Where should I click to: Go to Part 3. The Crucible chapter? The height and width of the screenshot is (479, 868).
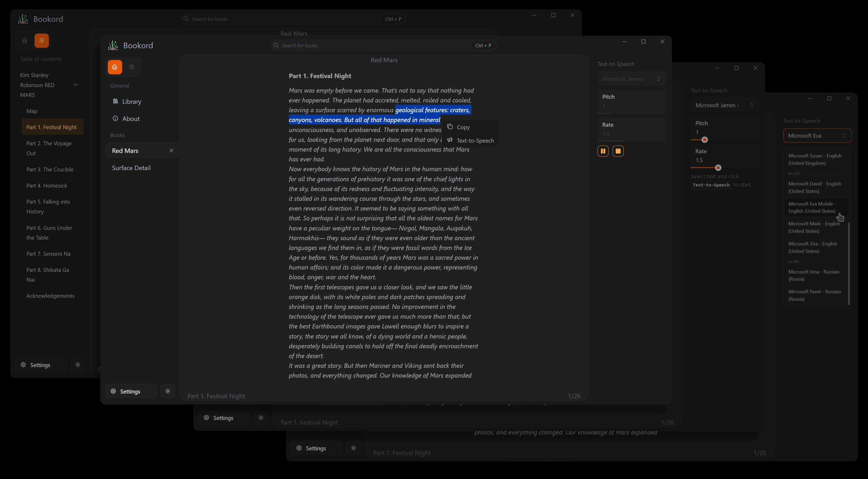pos(50,169)
